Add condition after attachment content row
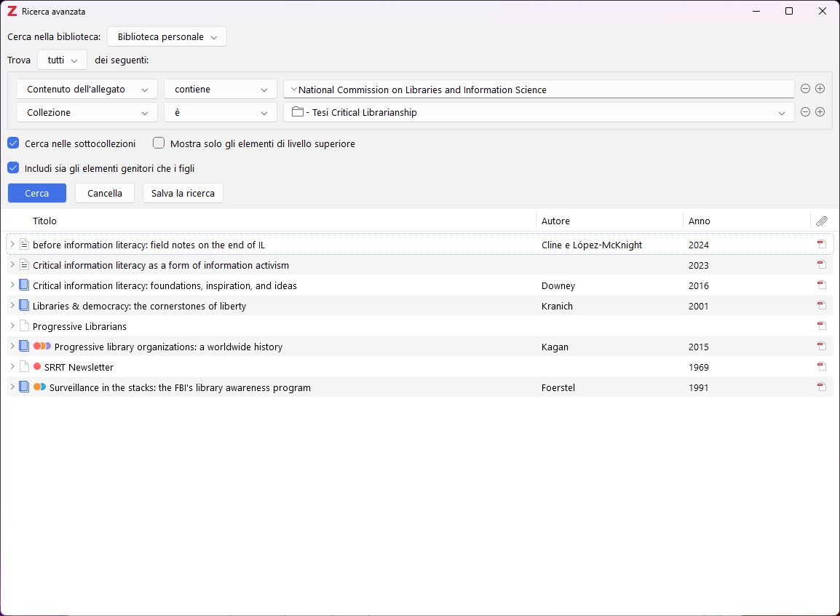This screenshot has height=616, width=840. point(820,89)
